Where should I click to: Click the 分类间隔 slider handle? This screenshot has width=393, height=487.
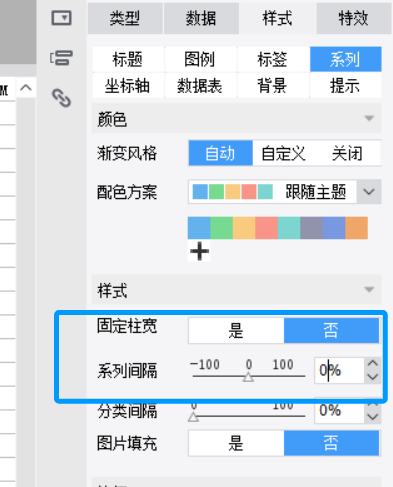click(x=193, y=417)
